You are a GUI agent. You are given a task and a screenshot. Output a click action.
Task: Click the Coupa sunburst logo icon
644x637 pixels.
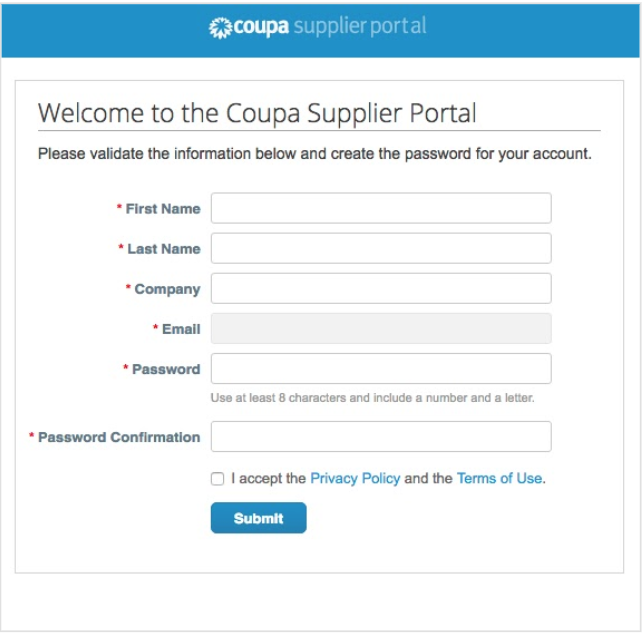click(220, 27)
